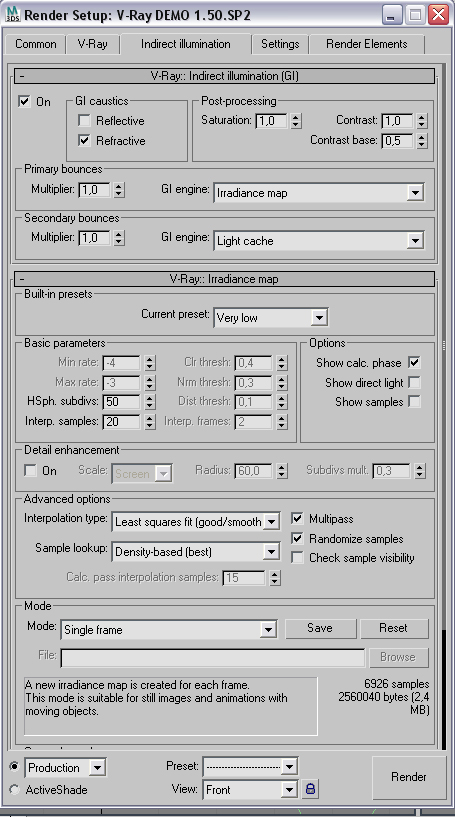The width and height of the screenshot is (455, 817).
Task: Enable Check sample visibility
Action: (297, 558)
